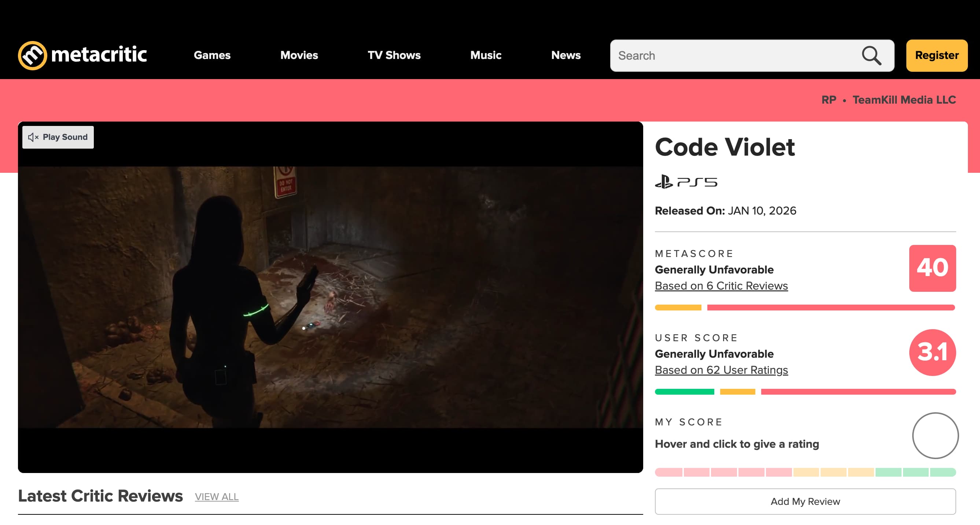Click the search magnifier icon
Image resolution: width=980 pixels, height=525 pixels.
872,56
